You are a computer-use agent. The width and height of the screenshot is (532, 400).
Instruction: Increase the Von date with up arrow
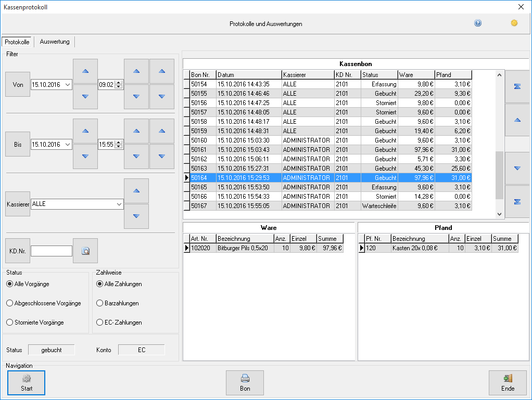pos(85,71)
